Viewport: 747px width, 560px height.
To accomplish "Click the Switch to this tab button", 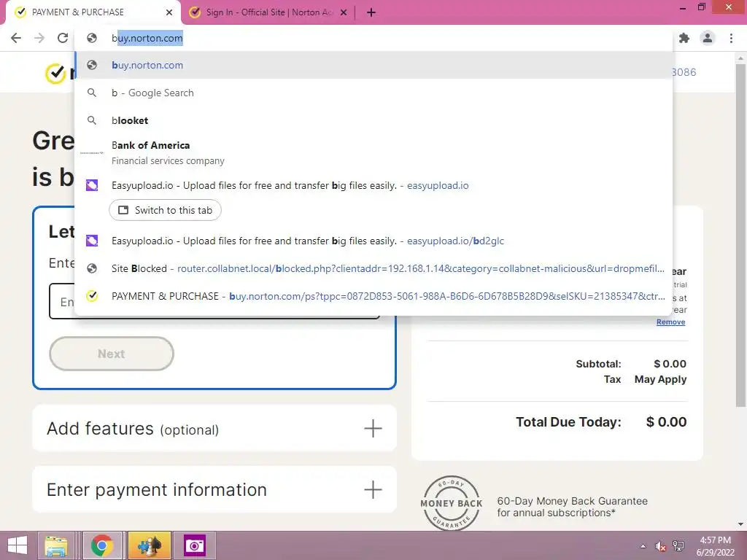I will click(x=165, y=210).
